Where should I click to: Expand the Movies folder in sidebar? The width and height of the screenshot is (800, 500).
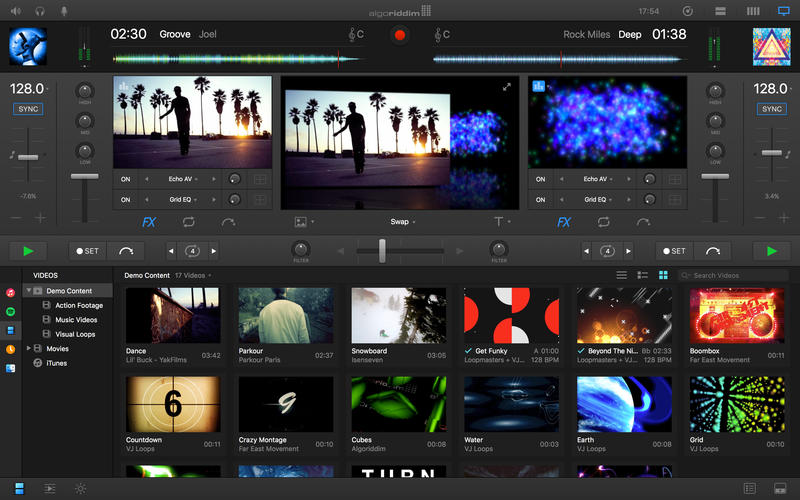click(29, 348)
